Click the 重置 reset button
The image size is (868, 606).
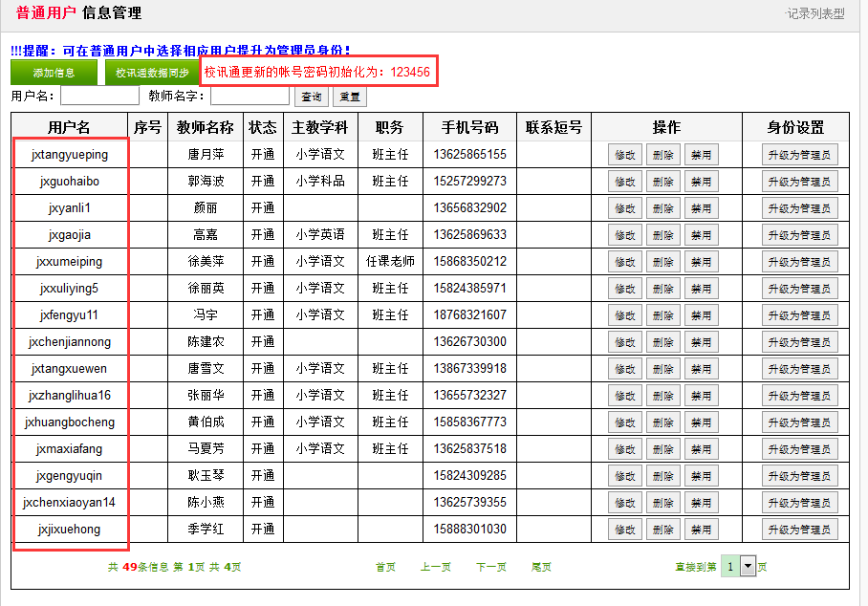coord(350,97)
